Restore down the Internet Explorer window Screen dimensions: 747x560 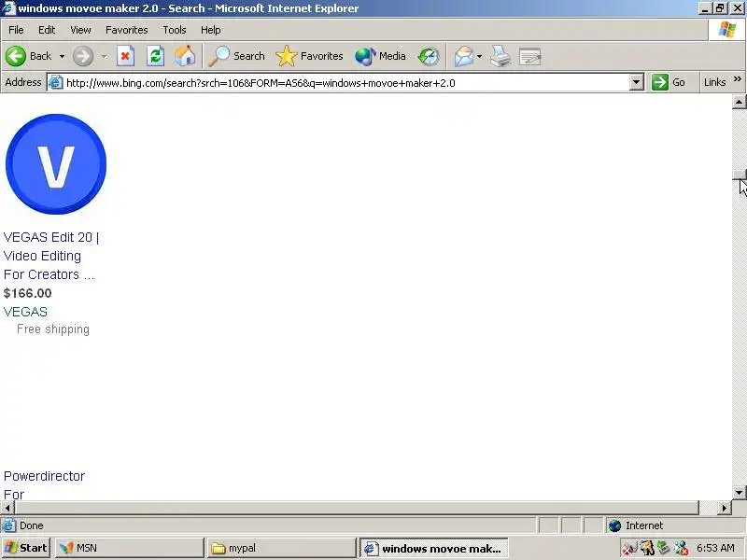tap(720, 8)
